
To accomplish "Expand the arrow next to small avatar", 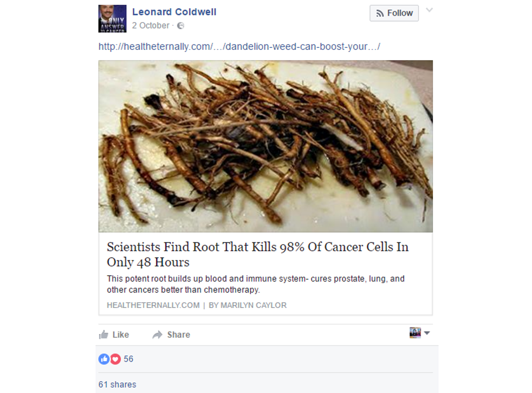I will coord(427,333).
